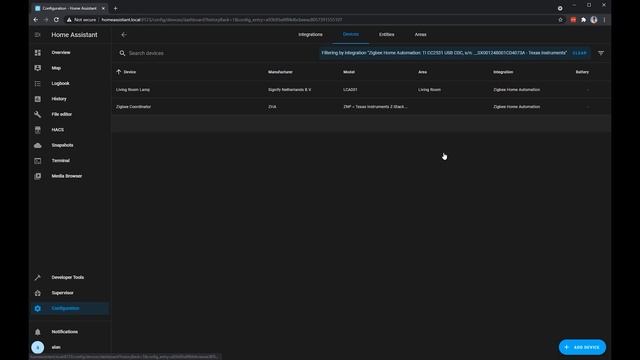
Task: Open Overview dashboard icon in sidebar
Action: click(x=38, y=53)
